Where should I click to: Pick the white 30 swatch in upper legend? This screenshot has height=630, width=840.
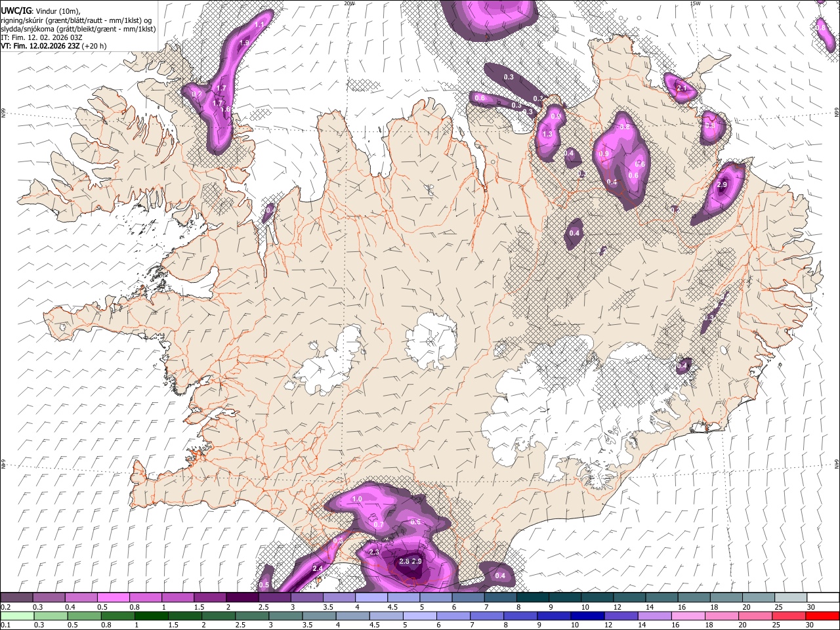(823, 598)
